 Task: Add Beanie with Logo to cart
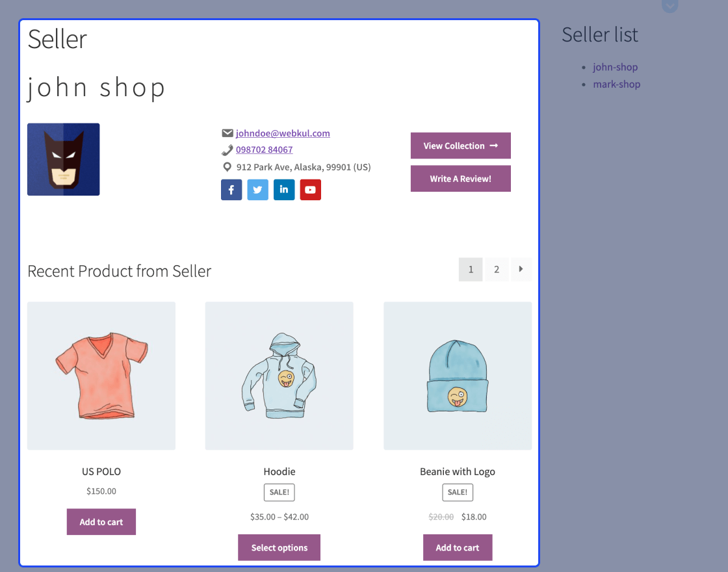[458, 547]
